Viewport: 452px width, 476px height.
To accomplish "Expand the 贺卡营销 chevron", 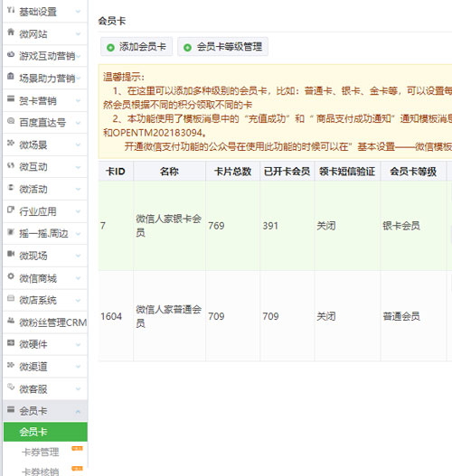I will [x=78, y=100].
